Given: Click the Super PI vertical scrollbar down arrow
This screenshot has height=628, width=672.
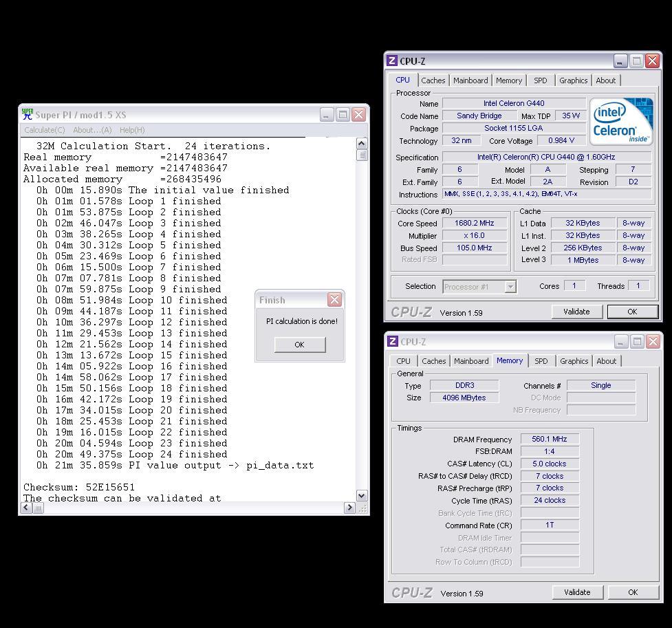Looking at the screenshot, I should [x=362, y=495].
